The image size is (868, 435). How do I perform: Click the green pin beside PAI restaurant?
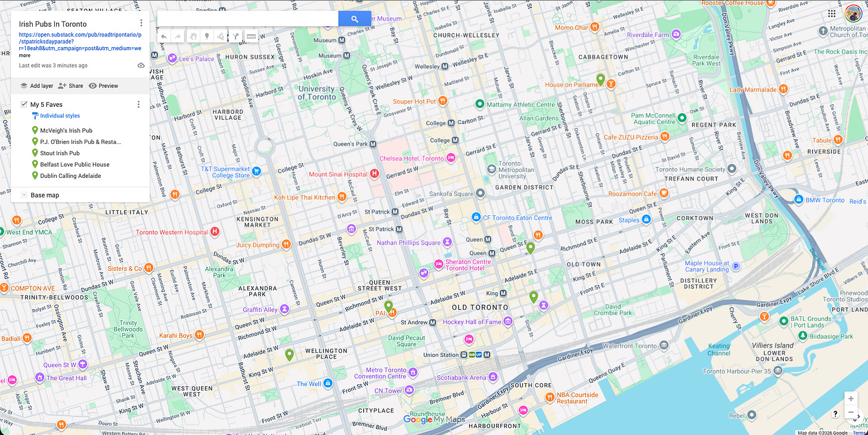389,307
